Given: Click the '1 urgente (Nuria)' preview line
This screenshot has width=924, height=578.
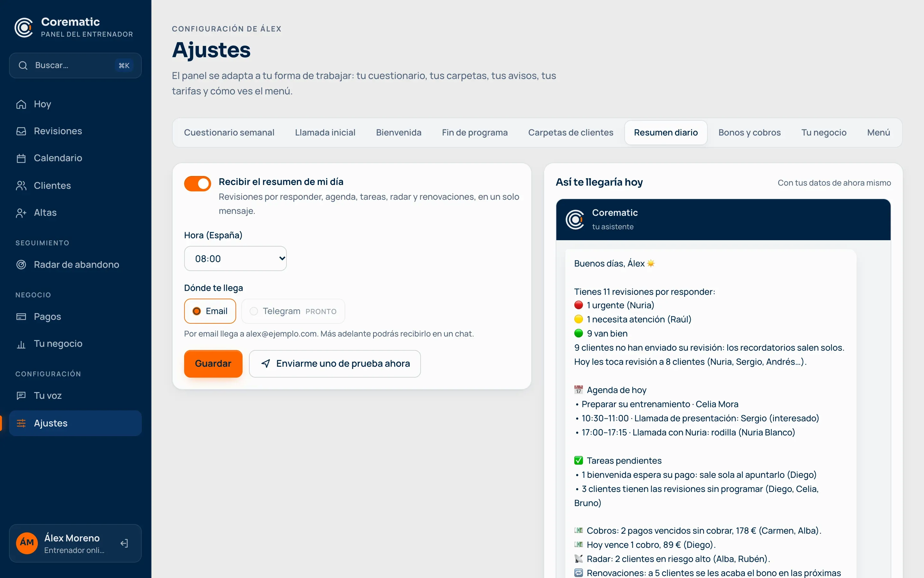Looking at the screenshot, I should click(614, 305).
